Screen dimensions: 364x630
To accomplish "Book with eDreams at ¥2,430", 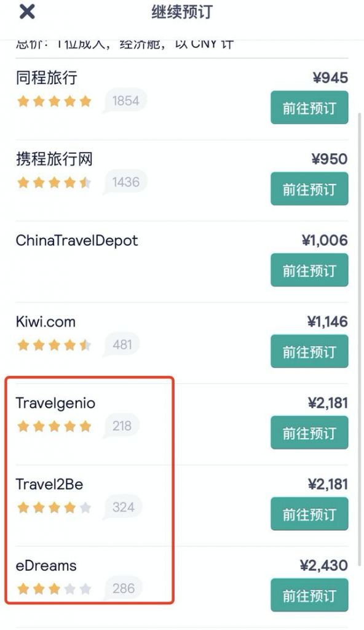I will point(309,595).
